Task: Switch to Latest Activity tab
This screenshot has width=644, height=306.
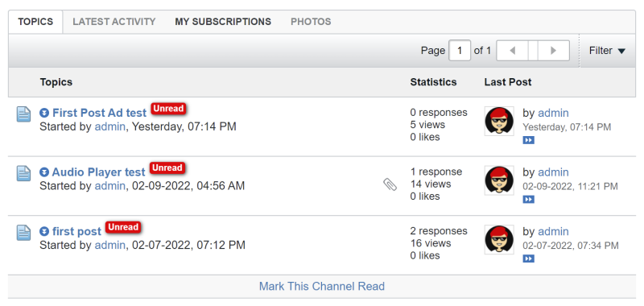Action: click(114, 22)
